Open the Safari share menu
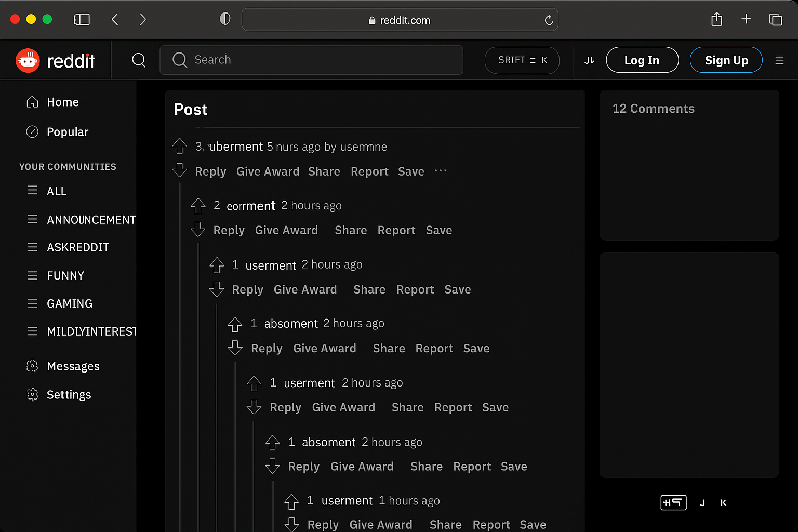 click(x=716, y=19)
